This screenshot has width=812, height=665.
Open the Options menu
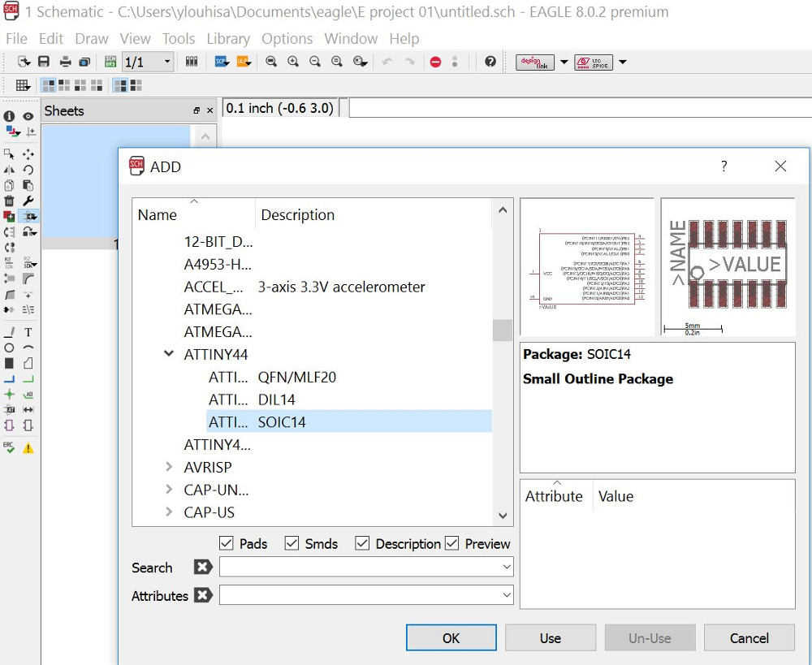(287, 39)
